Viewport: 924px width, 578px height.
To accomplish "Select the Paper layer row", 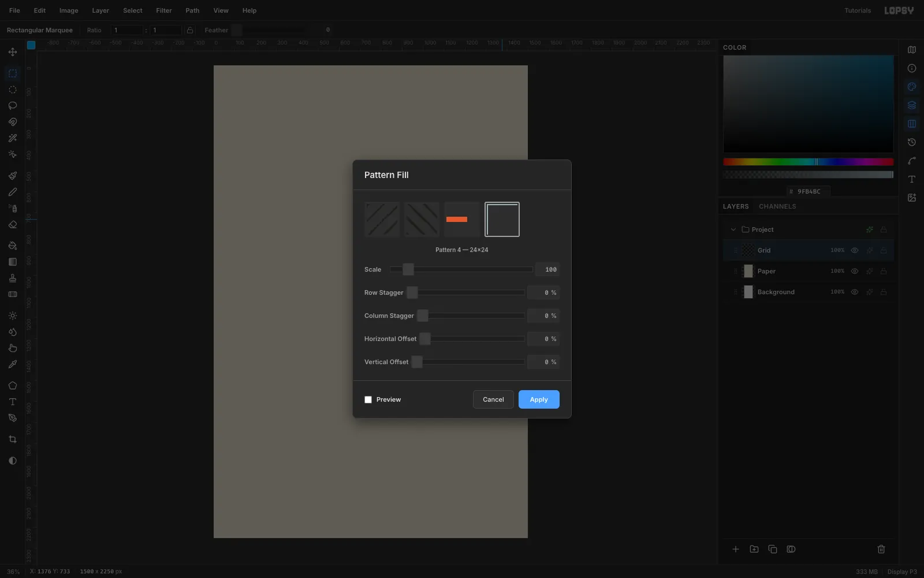I will [808, 271].
